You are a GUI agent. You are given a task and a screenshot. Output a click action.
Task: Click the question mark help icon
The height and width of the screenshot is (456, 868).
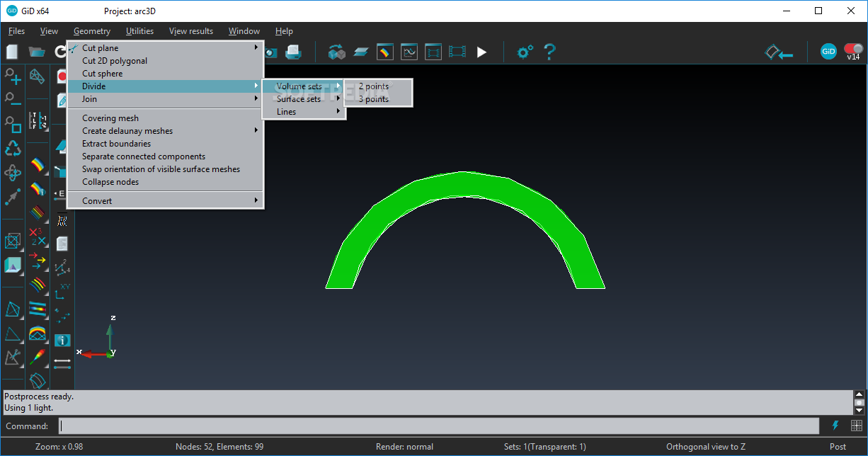[x=549, y=52]
